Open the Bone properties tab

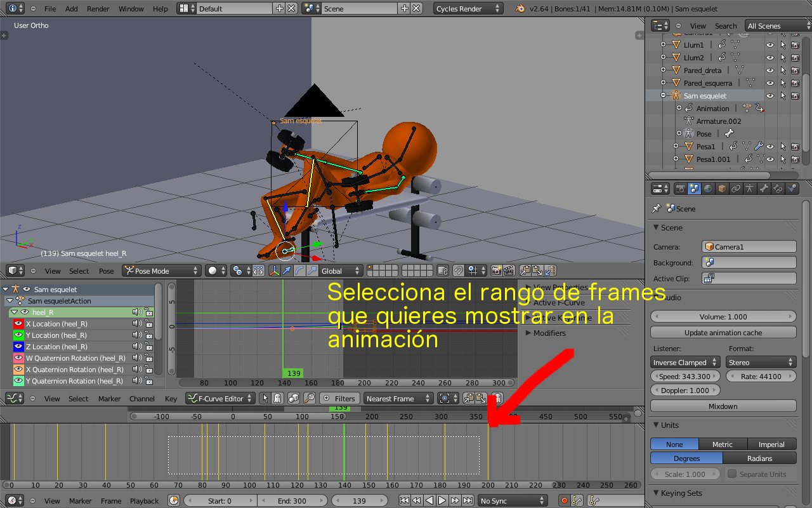tap(764, 189)
